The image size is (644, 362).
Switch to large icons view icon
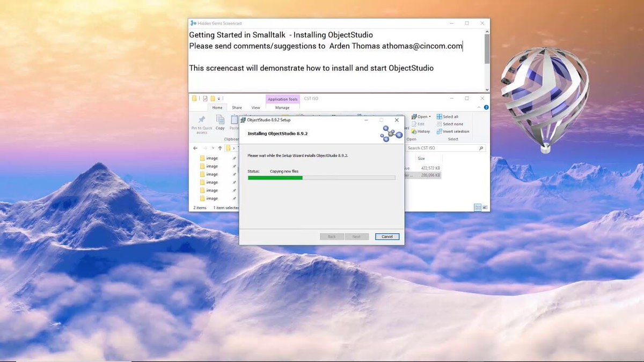485,208
